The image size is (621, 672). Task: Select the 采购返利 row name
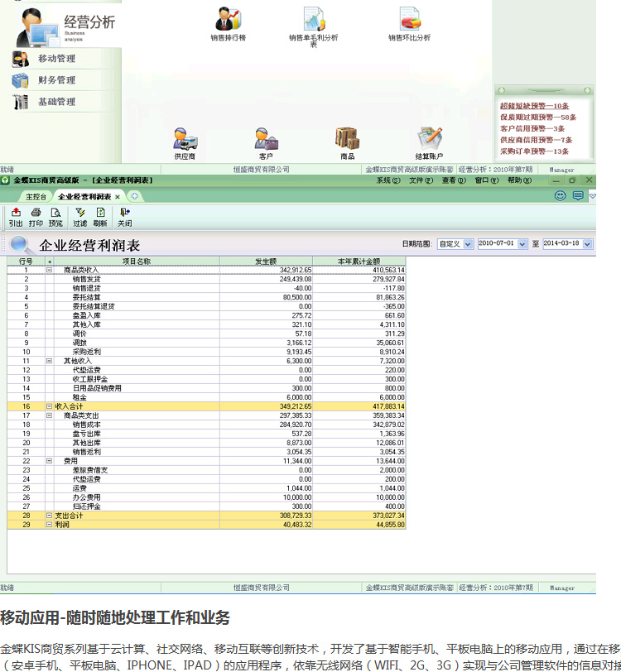coord(87,352)
